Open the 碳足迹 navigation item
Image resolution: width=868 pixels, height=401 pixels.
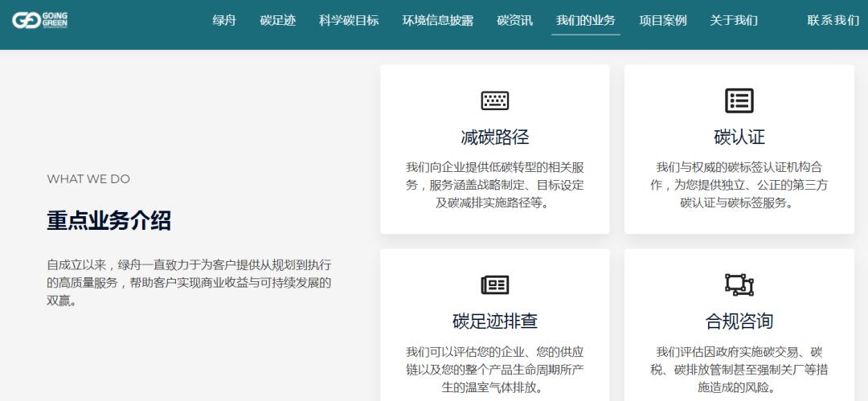[278, 21]
